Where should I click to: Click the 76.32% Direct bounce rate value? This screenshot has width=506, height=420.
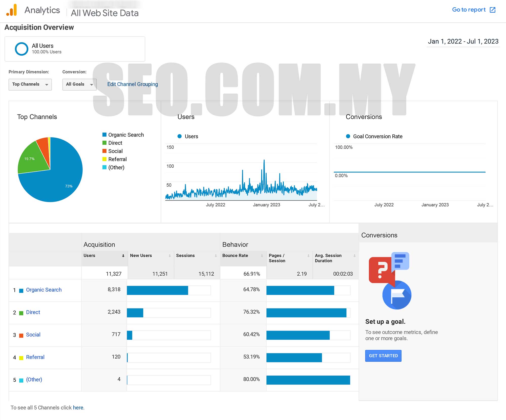point(251,312)
